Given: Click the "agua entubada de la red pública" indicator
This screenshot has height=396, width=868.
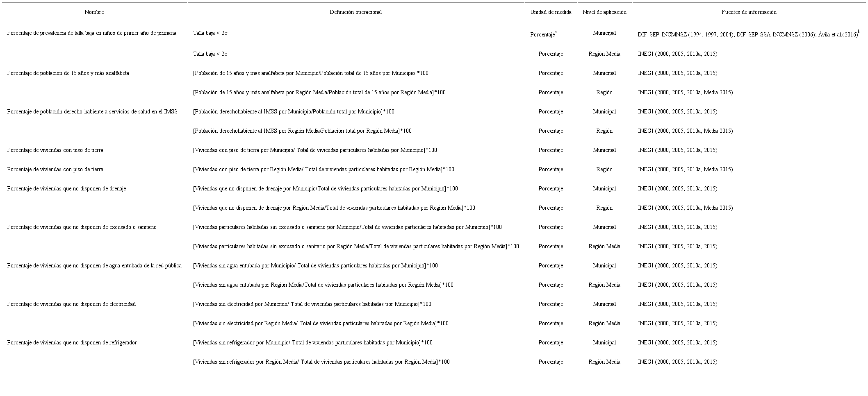Looking at the screenshot, I should tap(94, 266).
